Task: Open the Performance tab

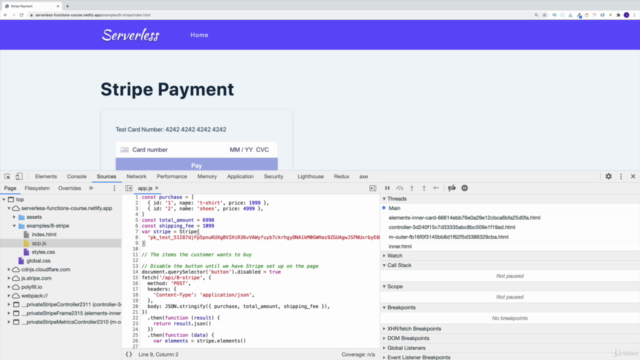Action: [172, 176]
